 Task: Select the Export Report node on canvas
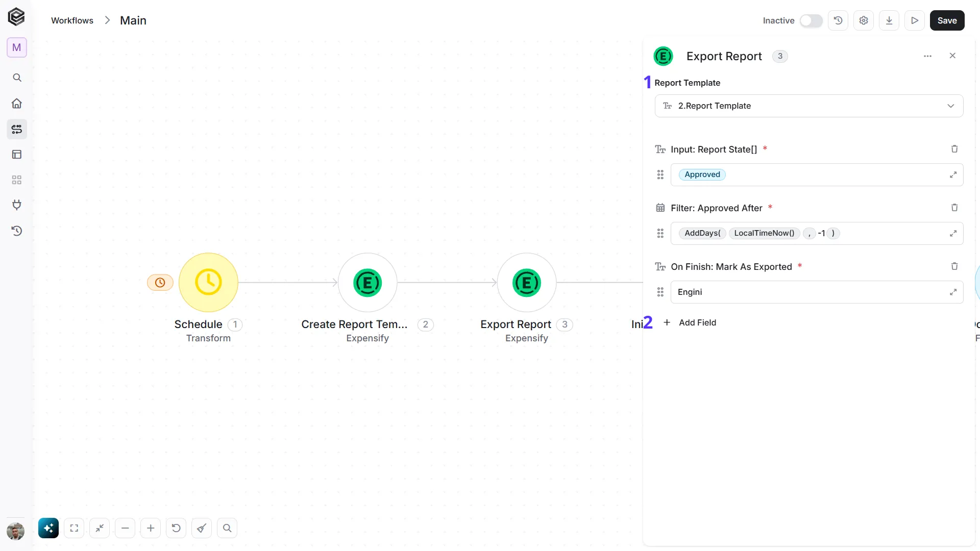527,282
